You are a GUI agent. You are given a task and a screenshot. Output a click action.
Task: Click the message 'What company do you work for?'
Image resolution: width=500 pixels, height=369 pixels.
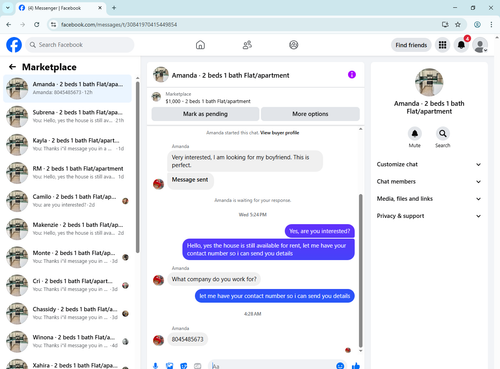(214, 279)
